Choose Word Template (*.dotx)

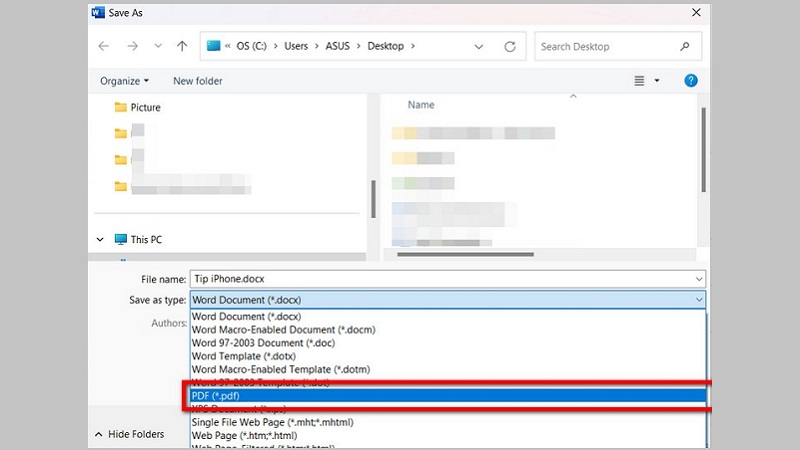point(448,356)
